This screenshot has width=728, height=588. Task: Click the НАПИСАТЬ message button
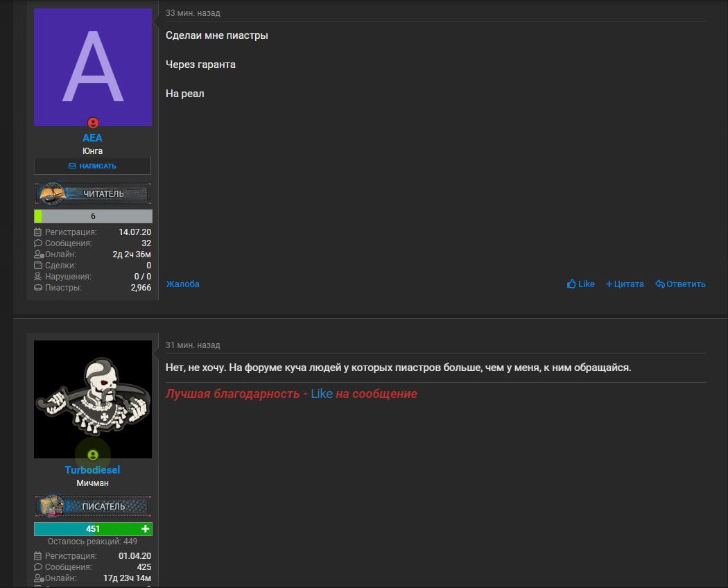tap(92, 166)
